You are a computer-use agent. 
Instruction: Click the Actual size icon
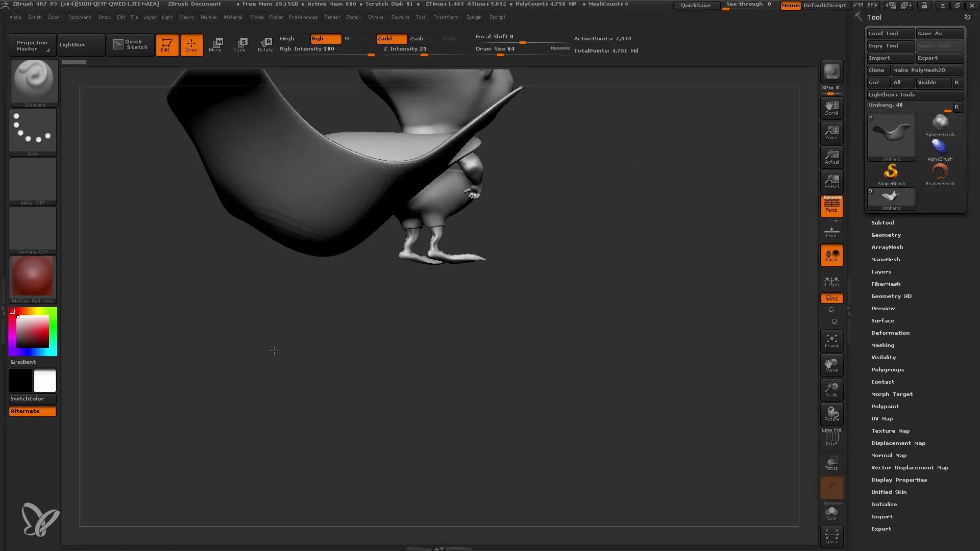[x=831, y=157]
